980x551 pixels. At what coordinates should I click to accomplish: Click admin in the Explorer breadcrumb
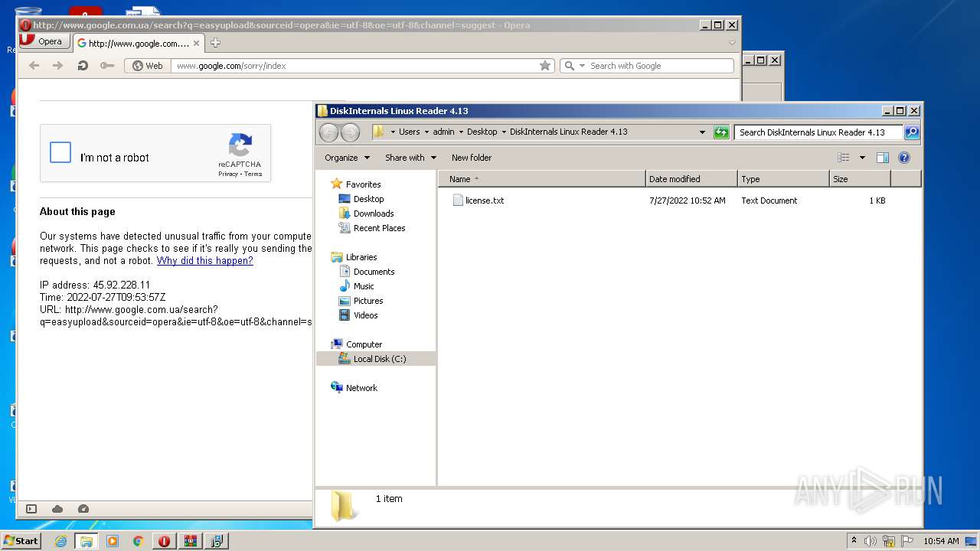[x=443, y=132]
